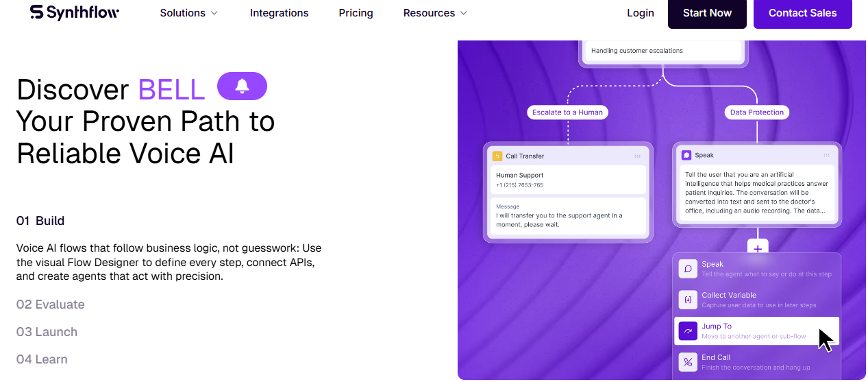The width and height of the screenshot is (868, 382).
Task: Click the Voice AI flows description paragraph
Action: (169, 262)
